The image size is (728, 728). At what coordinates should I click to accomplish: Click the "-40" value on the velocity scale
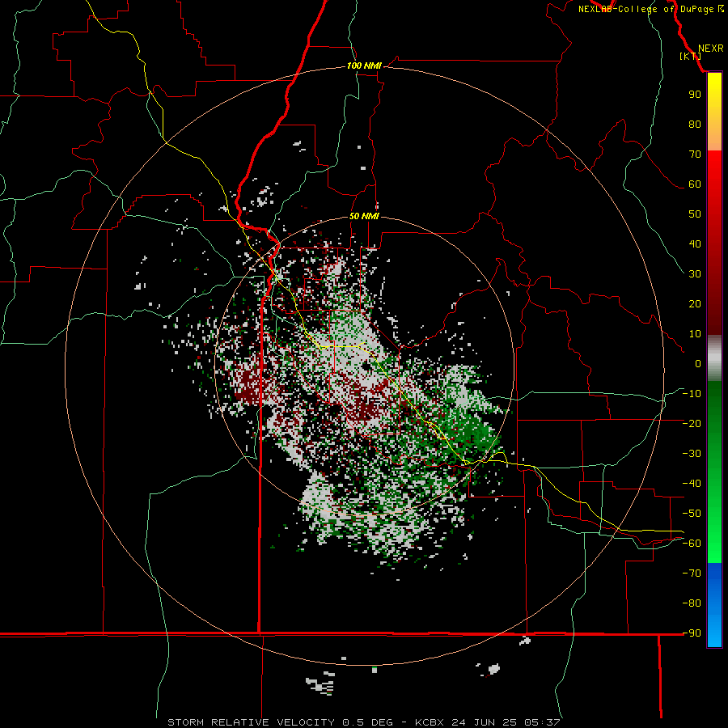click(692, 484)
